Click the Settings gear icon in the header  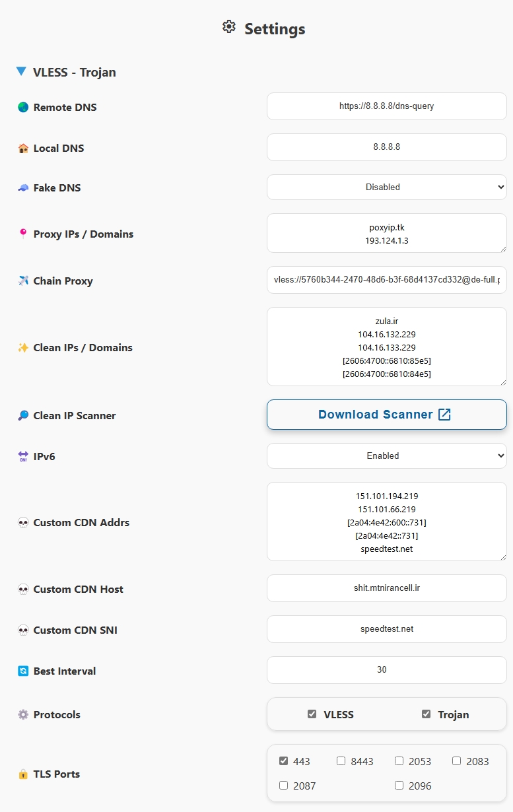coord(229,27)
